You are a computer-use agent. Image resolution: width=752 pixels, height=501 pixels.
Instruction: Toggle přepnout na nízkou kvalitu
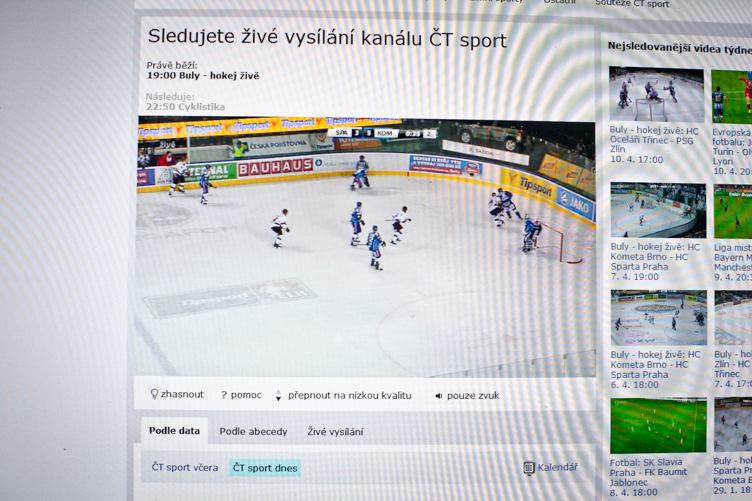pyautogui.click(x=350, y=396)
